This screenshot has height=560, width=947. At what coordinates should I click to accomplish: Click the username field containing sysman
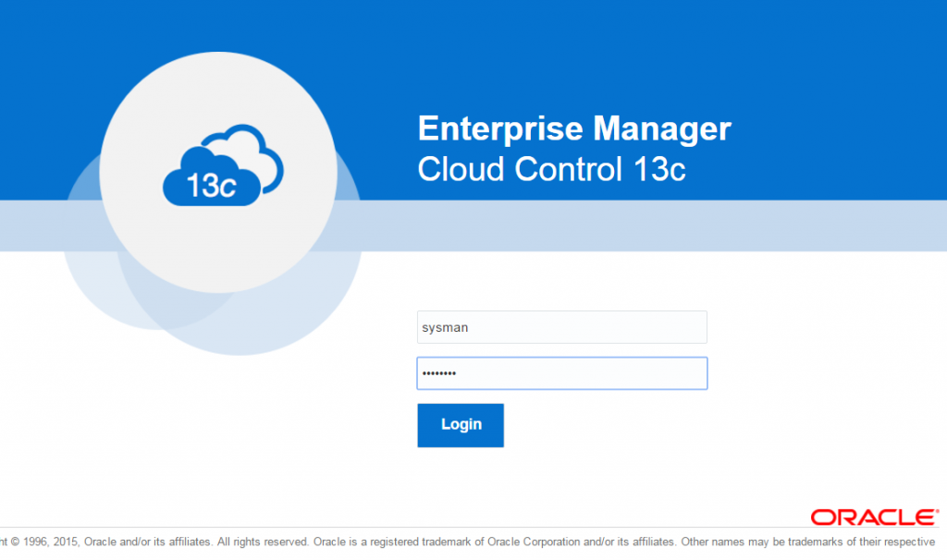pos(561,327)
